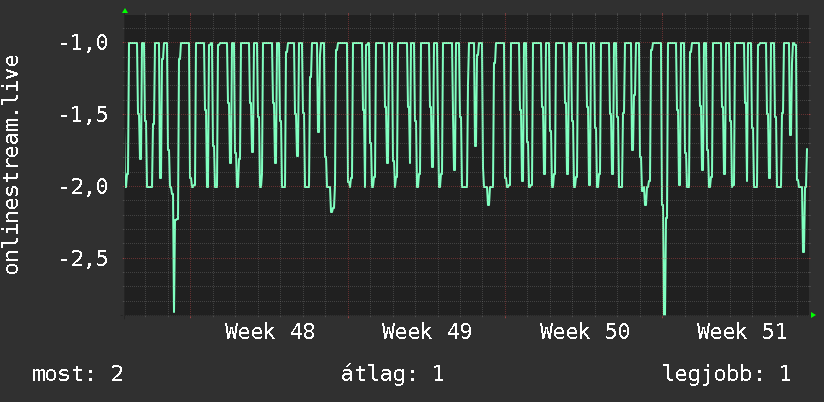Screen dimensions: 824x402
Task: Click the '-2,0' y-axis value
Action: 84,187
